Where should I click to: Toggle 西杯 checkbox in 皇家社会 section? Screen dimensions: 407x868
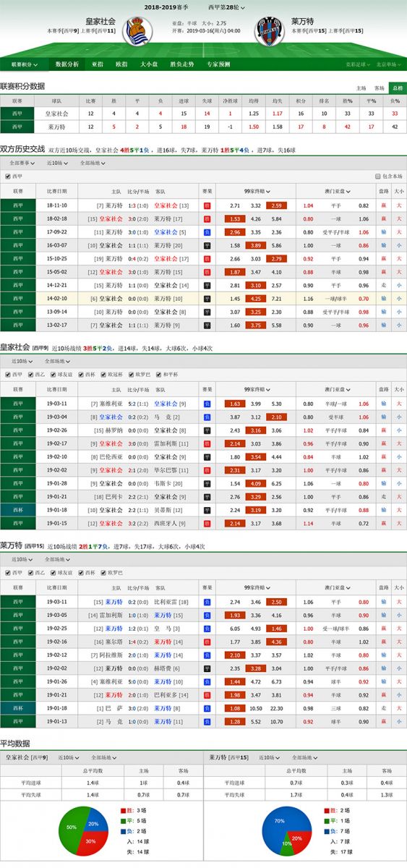82,374
